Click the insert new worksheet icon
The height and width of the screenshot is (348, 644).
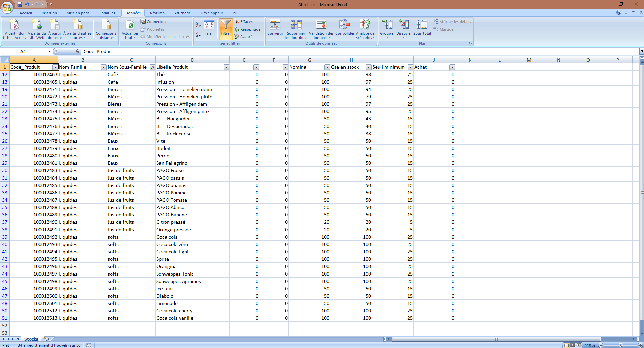coord(46,339)
